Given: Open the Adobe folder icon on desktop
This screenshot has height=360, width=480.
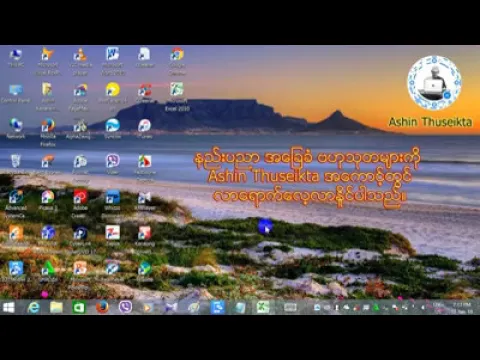Looking at the screenshot, I should click(x=47, y=97).
